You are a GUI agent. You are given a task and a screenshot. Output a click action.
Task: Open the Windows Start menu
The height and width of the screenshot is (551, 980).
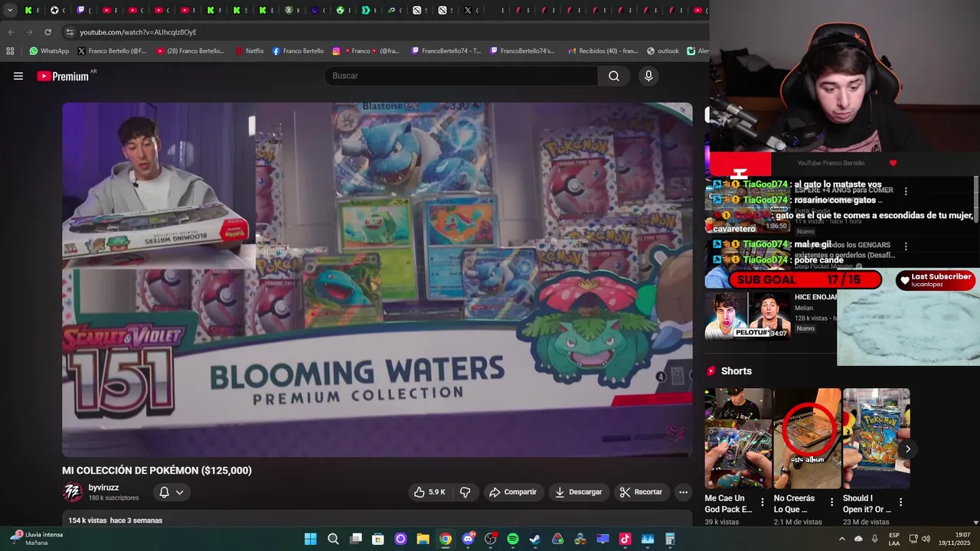(x=310, y=539)
